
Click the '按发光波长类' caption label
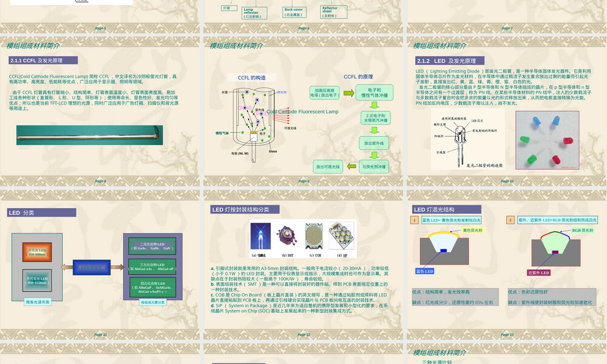point(38,302)
